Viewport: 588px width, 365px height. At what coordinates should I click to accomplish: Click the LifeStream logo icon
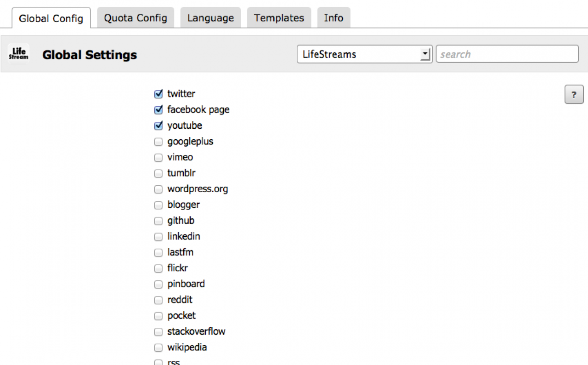19,54
